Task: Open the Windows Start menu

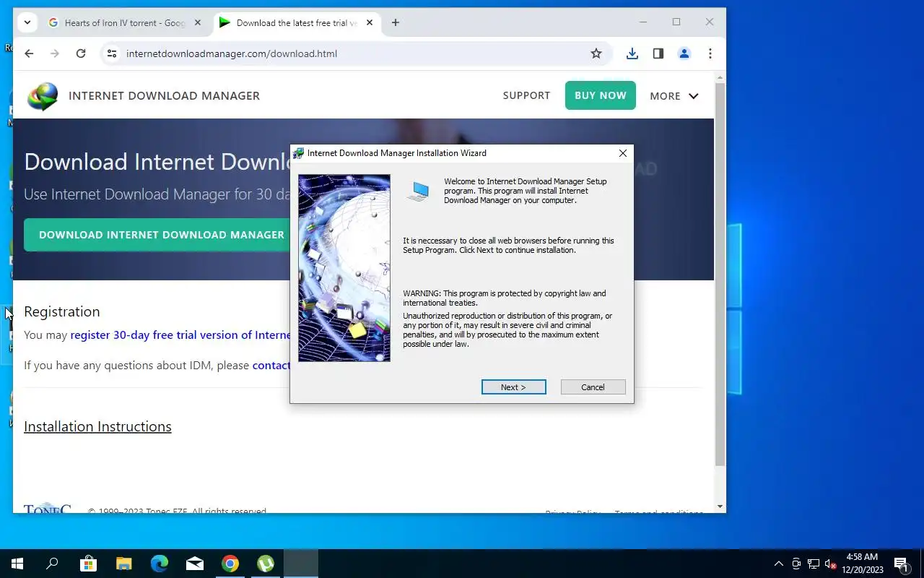Action: coord(17,564)
